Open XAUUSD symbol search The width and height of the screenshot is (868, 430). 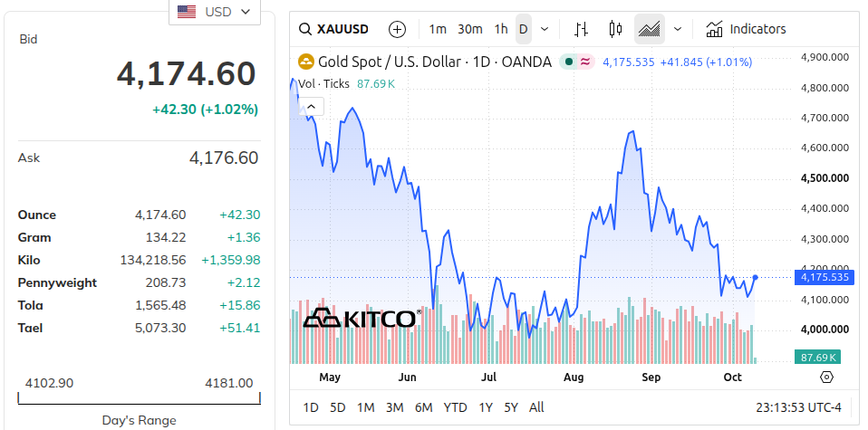(333, 29)
